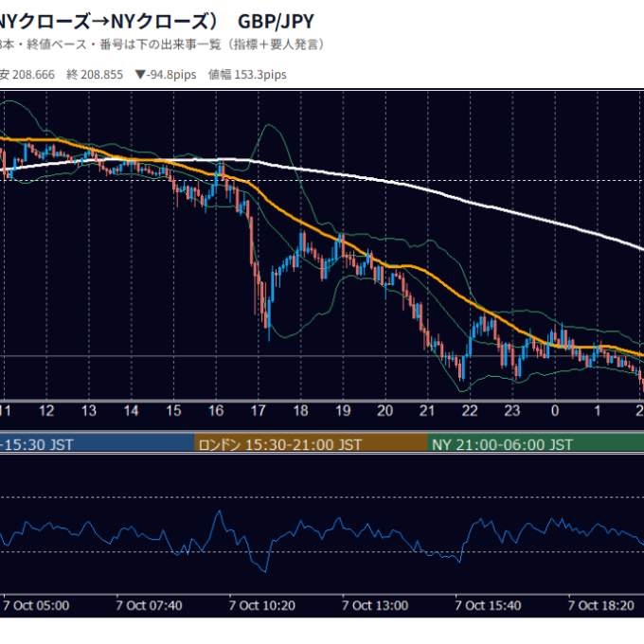This screenshot has width=644, height=644.
Task: Click the 7 Oct 13:00 date label
Action: 375,605
